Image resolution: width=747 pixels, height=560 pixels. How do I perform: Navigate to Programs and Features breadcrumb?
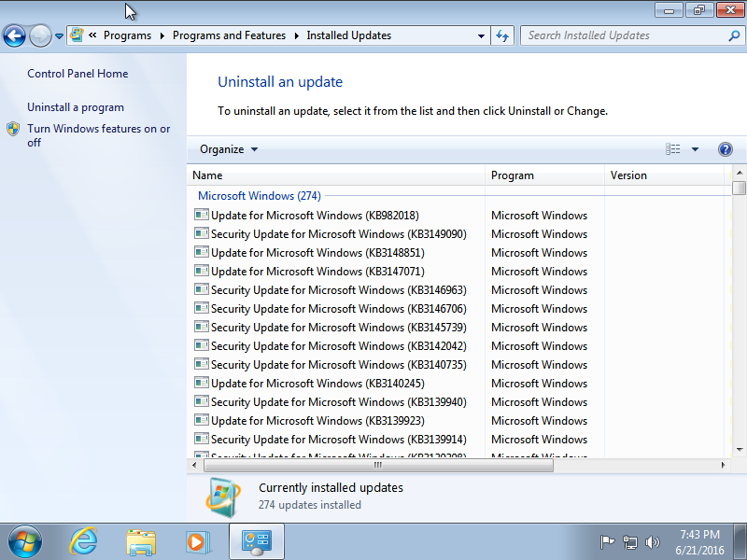coord(229,35)
